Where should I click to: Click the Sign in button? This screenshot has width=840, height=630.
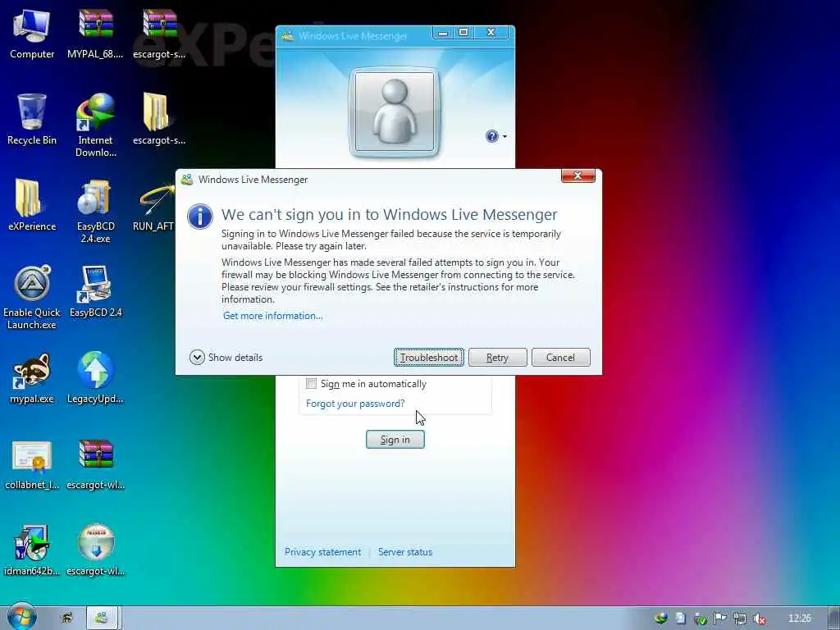pyautogui.click(x=395, y=440)
